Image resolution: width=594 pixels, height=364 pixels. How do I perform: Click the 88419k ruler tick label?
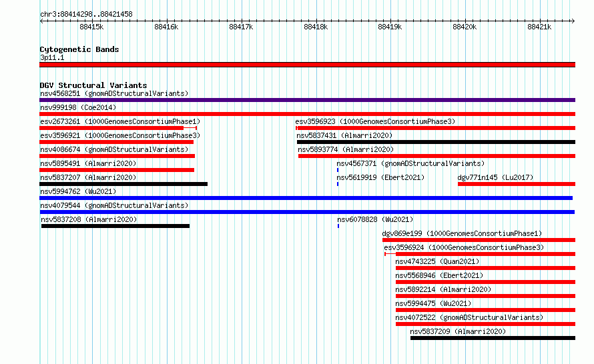(x=390, y=27)
